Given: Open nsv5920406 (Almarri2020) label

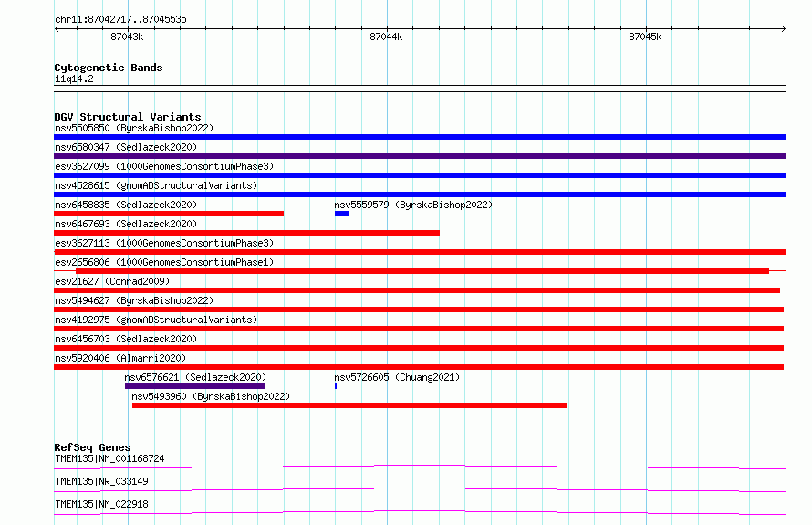Looking at the screenshot, I should point(120,358).
